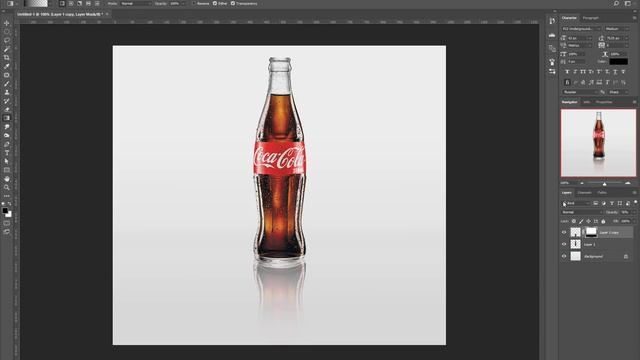Click the Navigator zoom slider handle
The height and width of the screenshot is (360, 640).
pyautogui.click(x=604, y=183)
